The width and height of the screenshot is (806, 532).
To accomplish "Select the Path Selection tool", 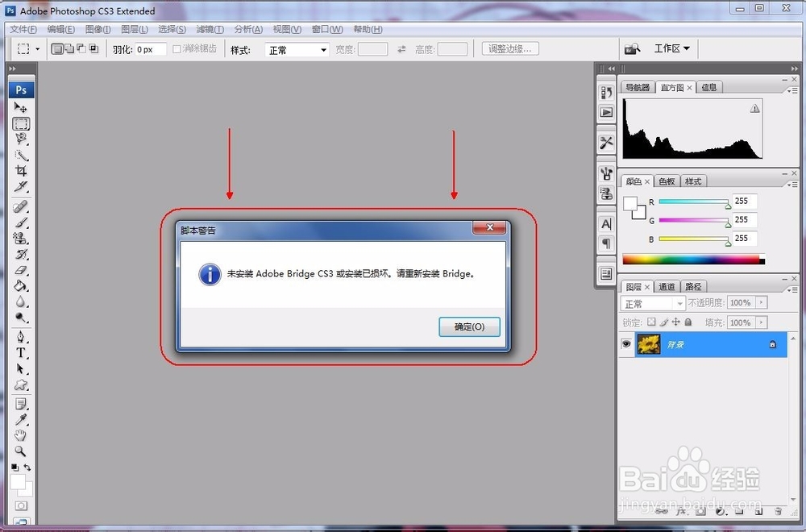I will point(21,369).
